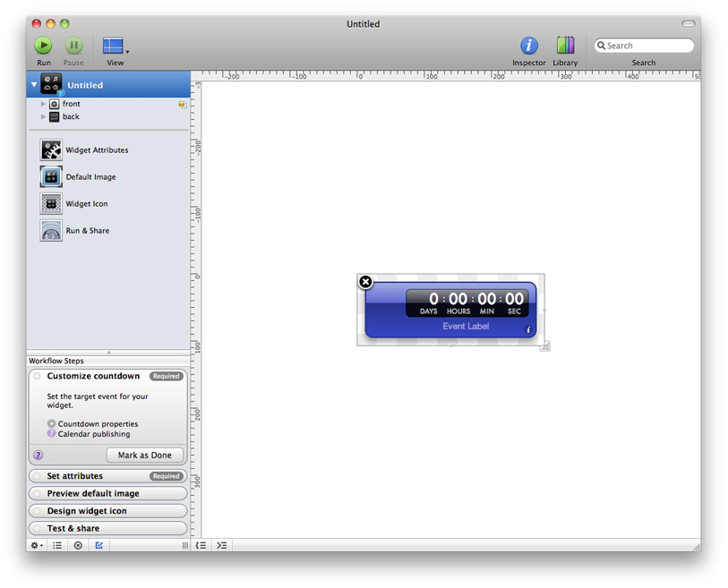Expand the front layer
This screenshot has height=588, width=728.
tap(43, 103)
